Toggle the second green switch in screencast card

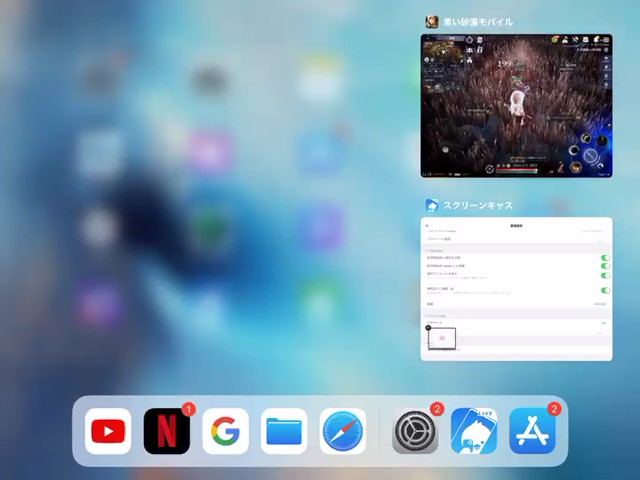[x=605, y=266]
